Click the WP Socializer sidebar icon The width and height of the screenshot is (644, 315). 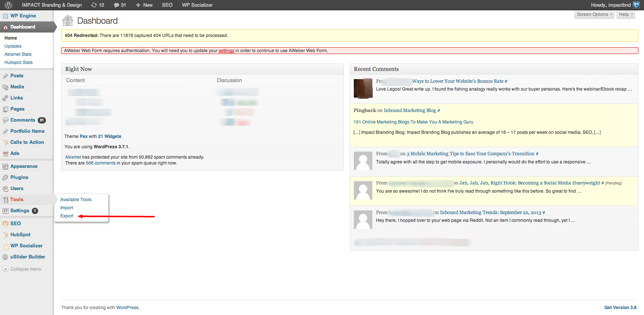tap(6, 246)
